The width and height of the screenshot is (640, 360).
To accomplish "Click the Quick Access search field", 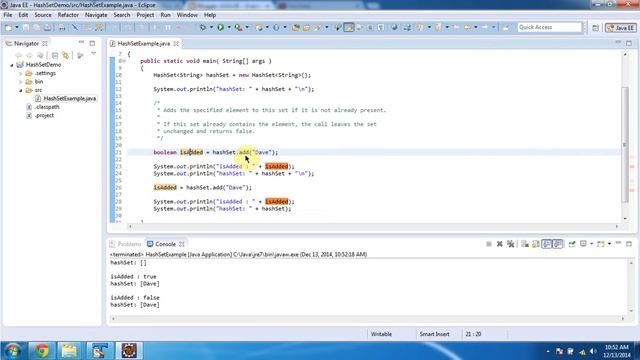I will 549,27.
